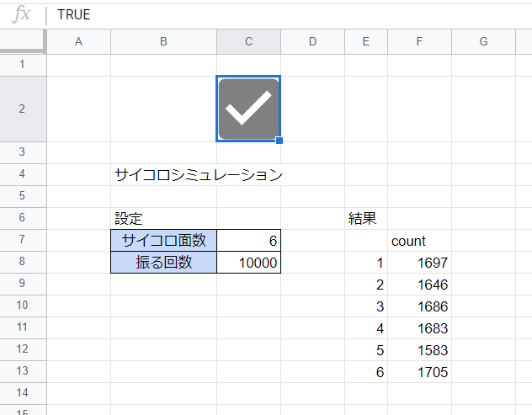This screenshot has height=415, width=532.
Task: Click the 設定 label cell
Action: click(x=163, y=218)
